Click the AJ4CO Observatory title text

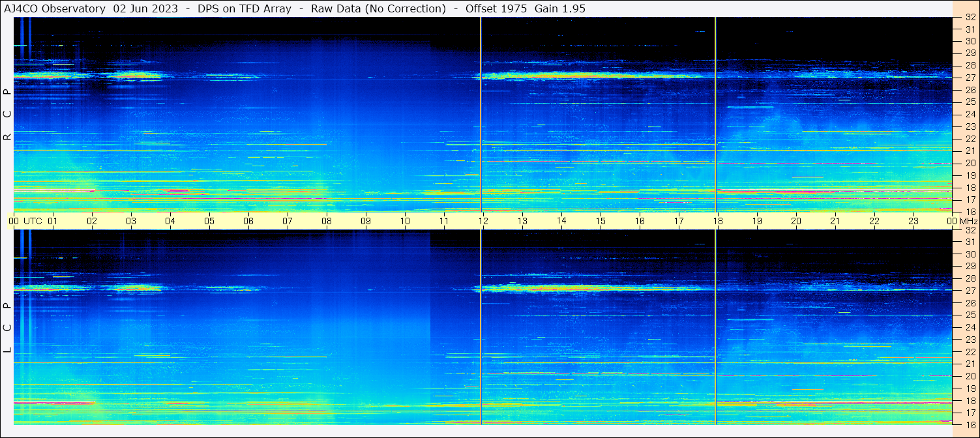click(55, 8)
